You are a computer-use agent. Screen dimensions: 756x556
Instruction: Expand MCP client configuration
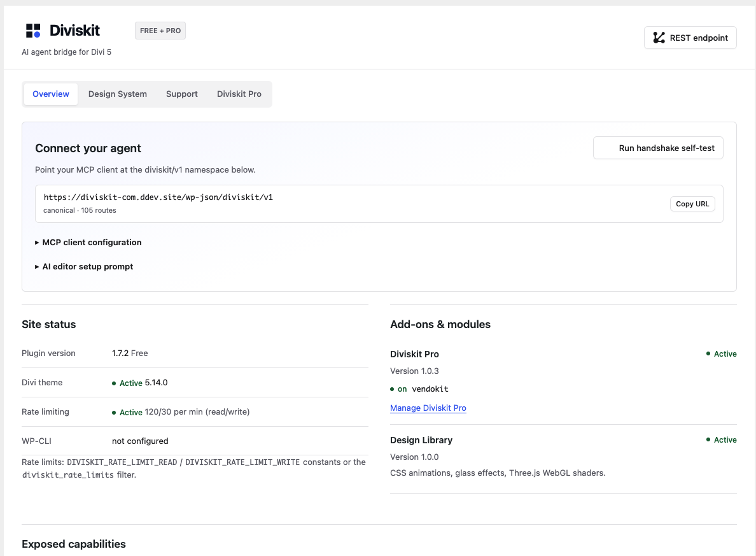pyautogui.click(x=88, y=242)
